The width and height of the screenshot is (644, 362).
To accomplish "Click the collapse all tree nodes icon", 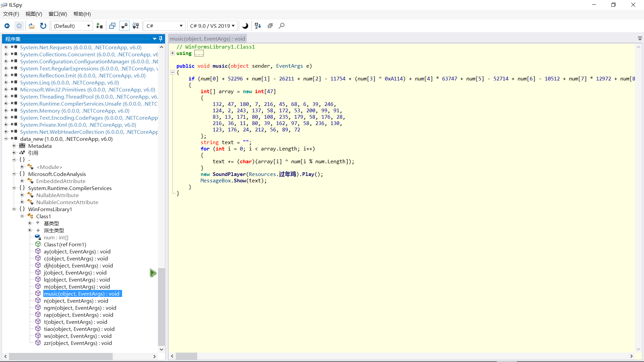I will click(x=270, y=26).
